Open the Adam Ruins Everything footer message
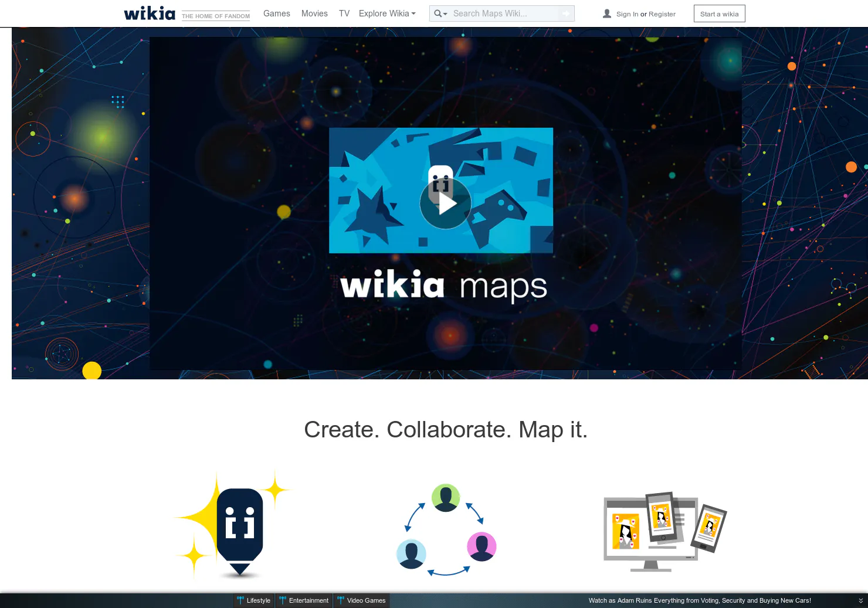This screenshot has width=868, height=608. click(700, 600)
